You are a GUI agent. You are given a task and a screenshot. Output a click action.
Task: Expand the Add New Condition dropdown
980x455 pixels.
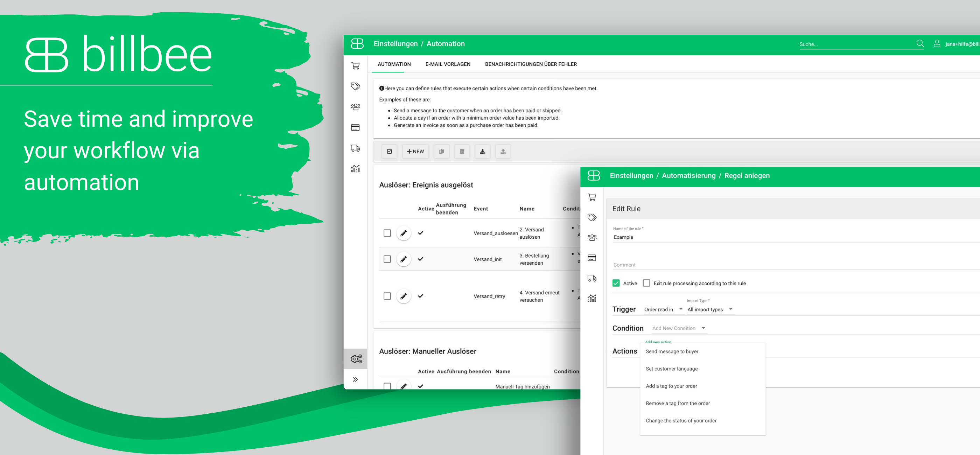pos(678,328)
